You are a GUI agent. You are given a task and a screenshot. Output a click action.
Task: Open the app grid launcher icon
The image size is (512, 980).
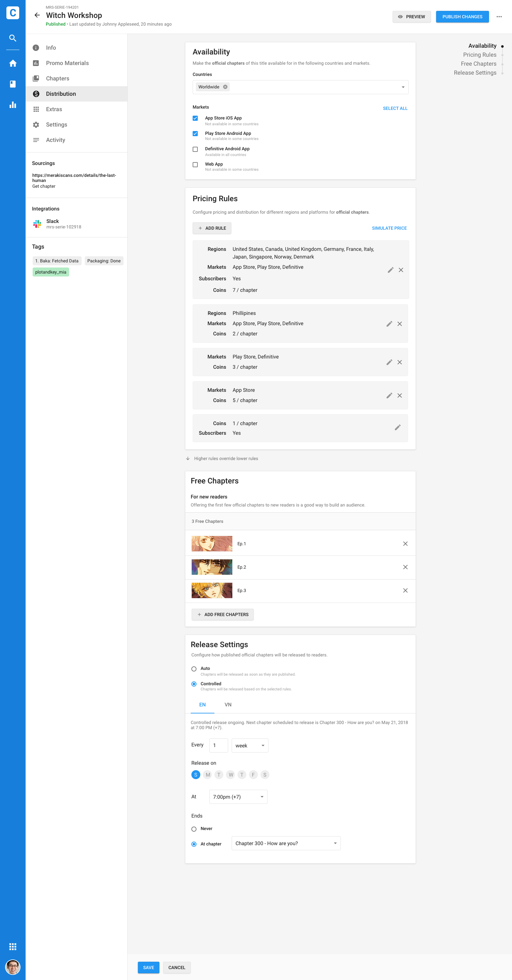tap(12, 946)
